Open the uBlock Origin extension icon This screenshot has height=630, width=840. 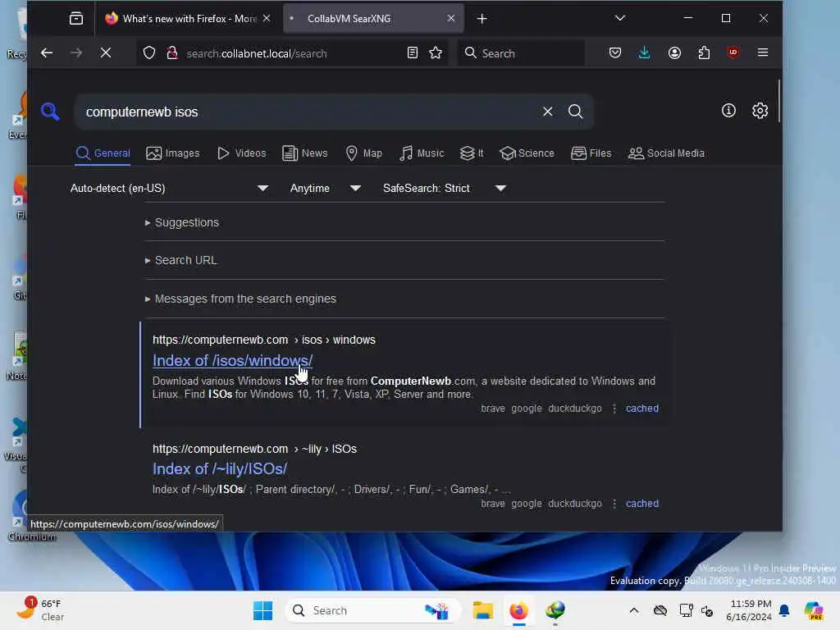(x=733, y=52)
